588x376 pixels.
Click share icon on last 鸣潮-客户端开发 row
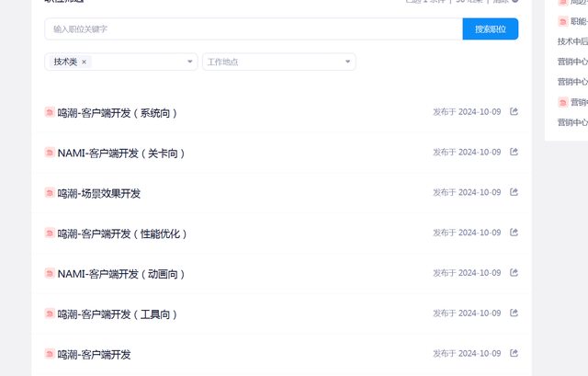tap(514, 354)
